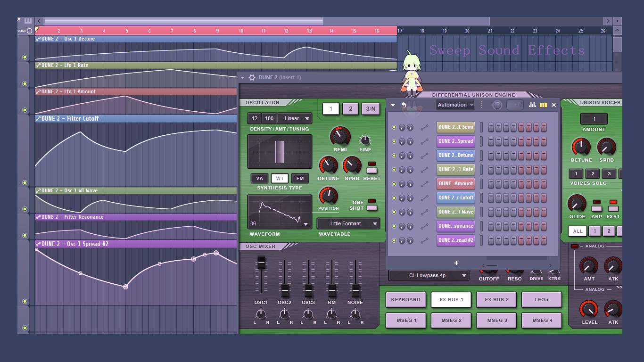Click the automation clip icon beside DUNE 2..r Cutoff

click(x=424, y=198)
